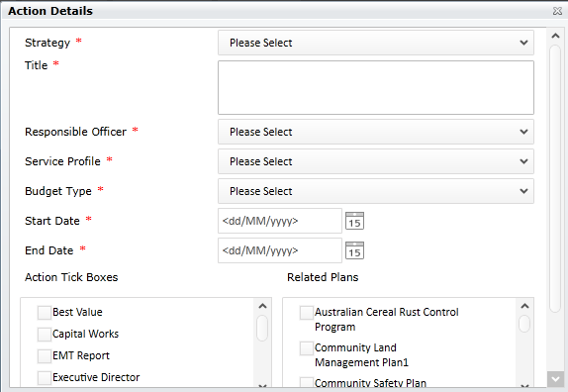Click the Start Date input field

tap(280, 221)
